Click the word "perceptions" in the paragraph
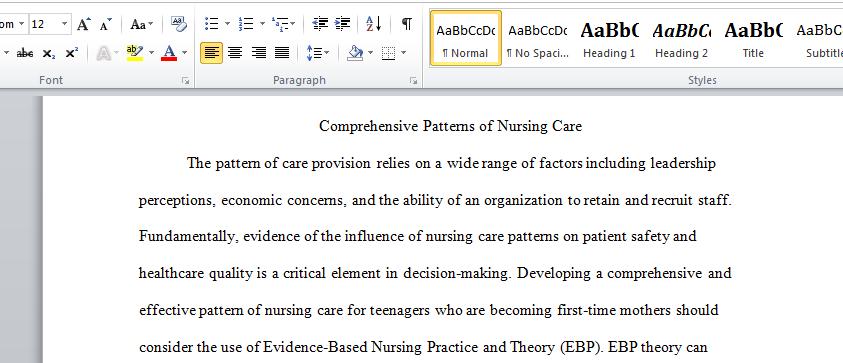Image resolution: width=843 pixels, height=363 pixels. 177,201
